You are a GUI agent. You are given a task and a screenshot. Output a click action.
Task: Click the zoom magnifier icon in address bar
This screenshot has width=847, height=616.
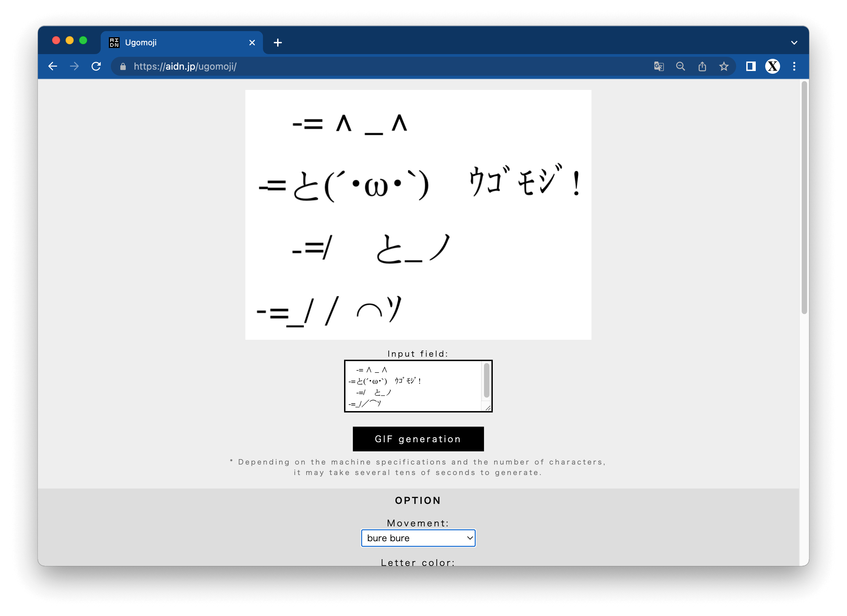(x=680, y=67)
